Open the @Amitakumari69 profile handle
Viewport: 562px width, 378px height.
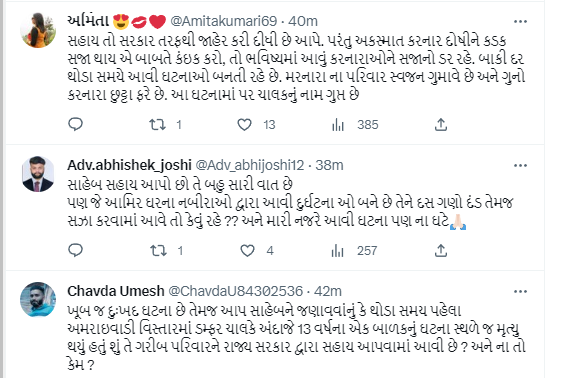point(224,21)
